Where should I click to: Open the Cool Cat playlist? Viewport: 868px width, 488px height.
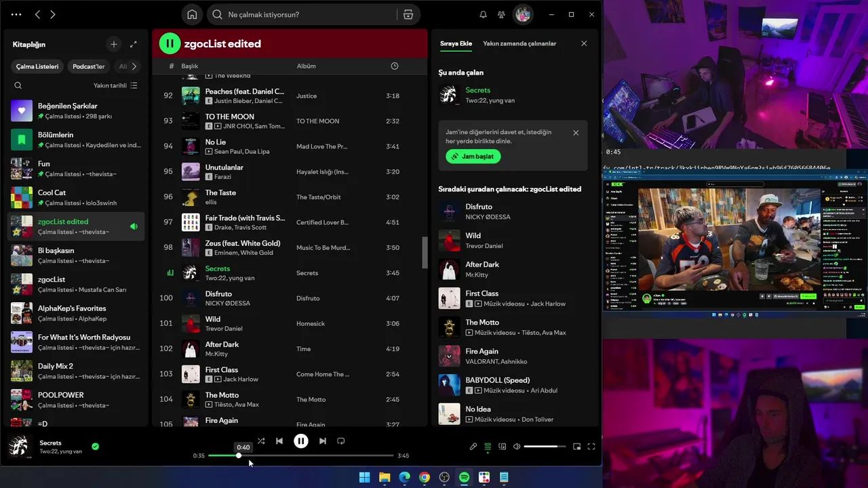pos(76,197)
